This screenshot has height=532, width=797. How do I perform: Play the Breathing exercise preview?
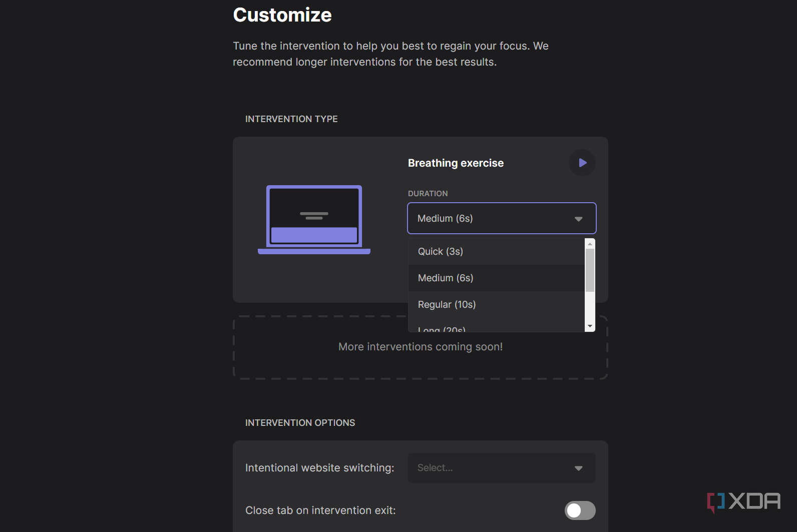pyautogui.click(x=582, y=163)
